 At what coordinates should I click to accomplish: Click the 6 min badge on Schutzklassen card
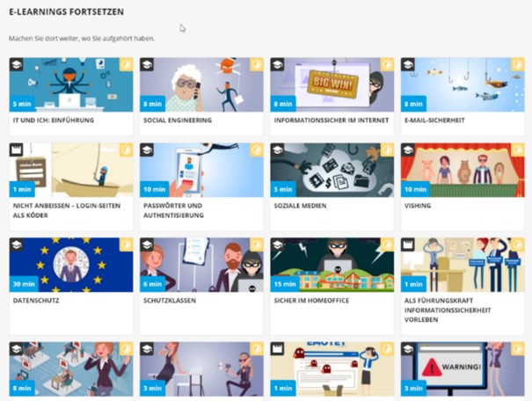[153, 284]
